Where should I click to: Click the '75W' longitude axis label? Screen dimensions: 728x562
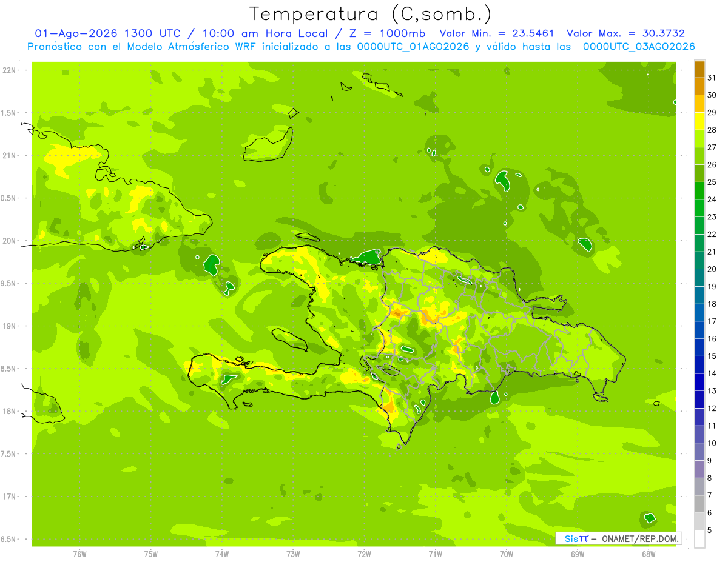point(151,554)
